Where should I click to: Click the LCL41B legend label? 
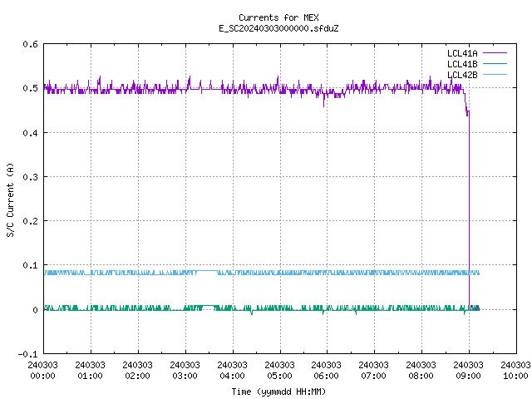462,64
